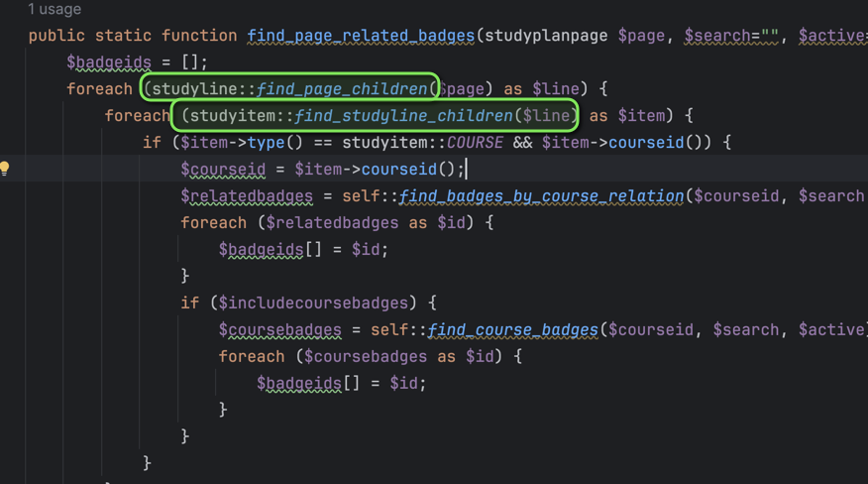Image resolution: width=868 pixels, height=484 pixels.
Task: Click the "function" keyword in the signature
Action: coord(199,36)
